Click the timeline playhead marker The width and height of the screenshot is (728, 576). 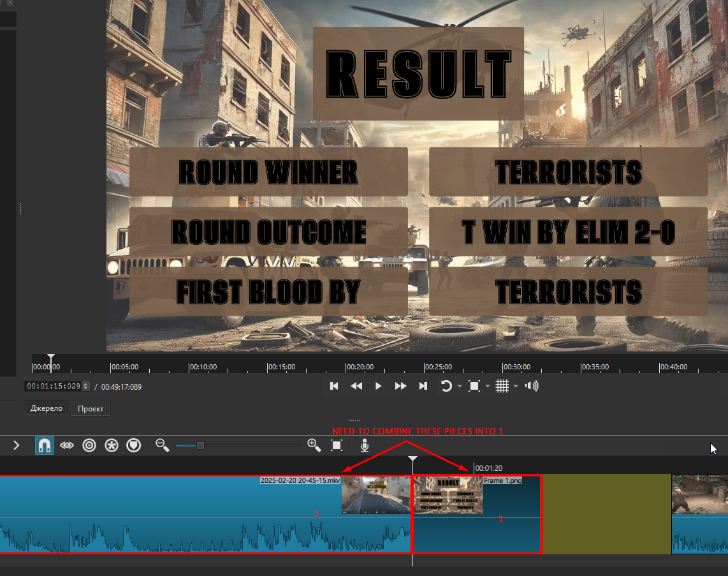[412, 459]
